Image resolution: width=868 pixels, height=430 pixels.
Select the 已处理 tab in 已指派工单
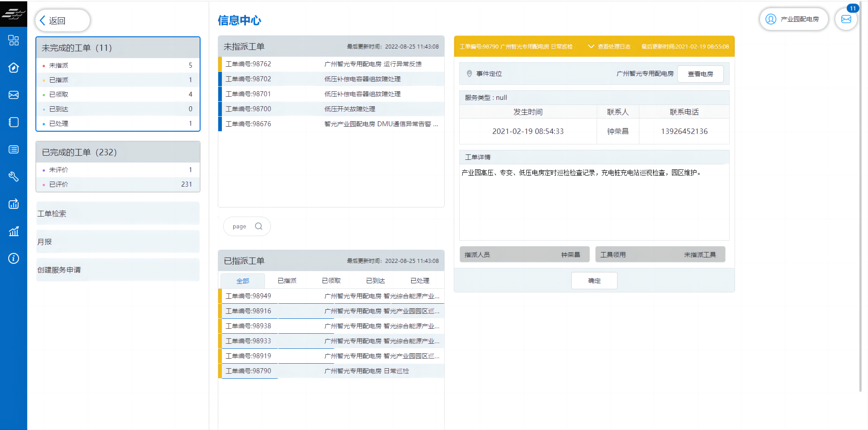click(x=420, y=281)
